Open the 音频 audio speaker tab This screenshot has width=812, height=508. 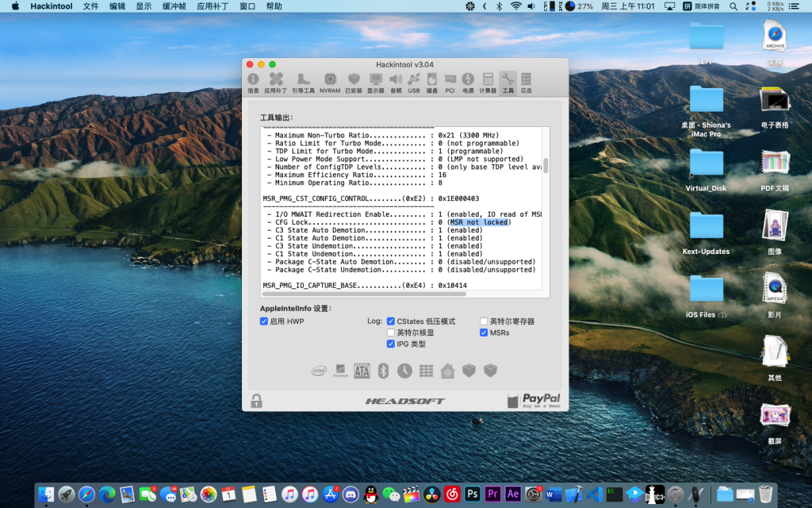(x=396, y=83)
